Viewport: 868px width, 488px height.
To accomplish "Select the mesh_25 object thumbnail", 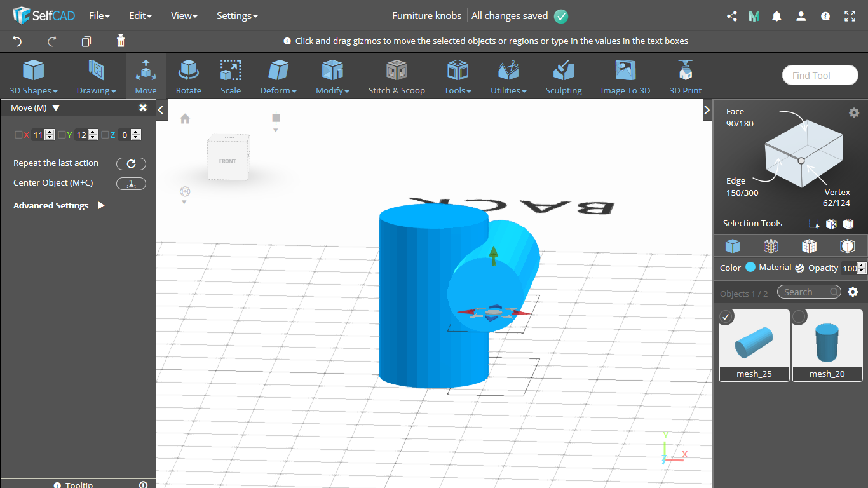I will tap(754, 345).
